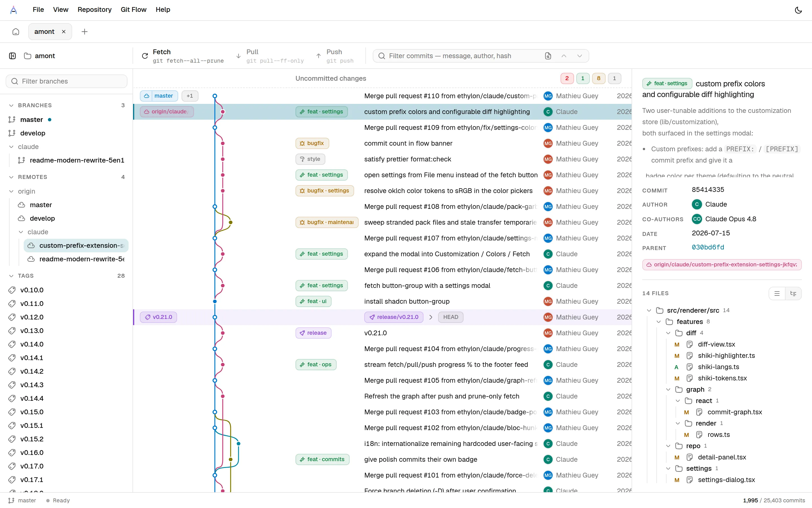Screen dimensions: 812x508
Task: Go to next search match chevron
Action: pyautogui.click(x=579, y=56)
